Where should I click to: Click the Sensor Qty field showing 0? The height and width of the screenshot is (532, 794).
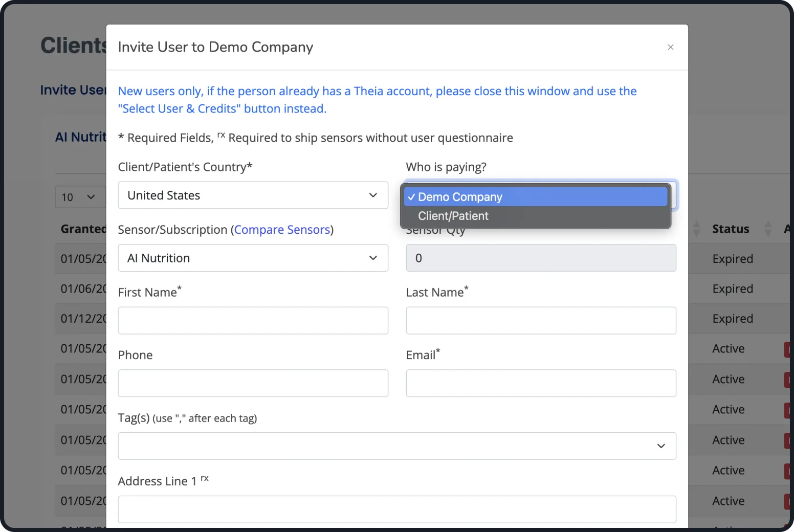click(541, 258)
